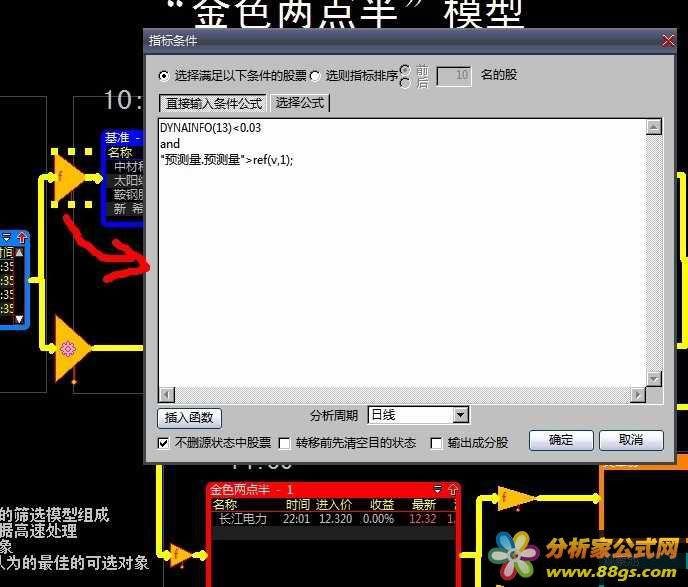Select the 鞍钢 row in 基准 panel
688x587 pixels.
coord(126,194)
